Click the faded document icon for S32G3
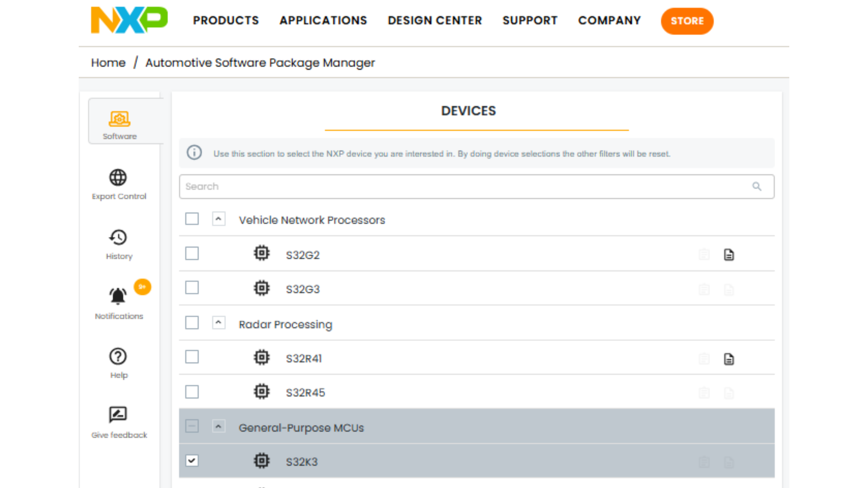The height and width of the screenshot is (488, 868). pos(729,289)
